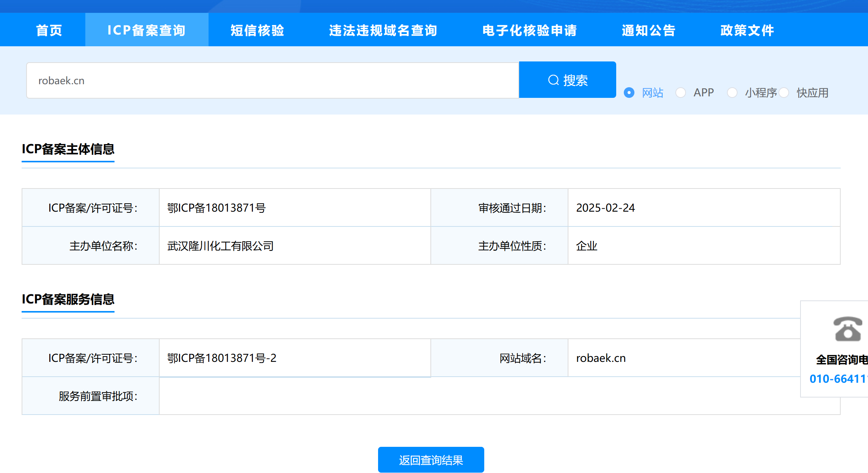Click the robaek.cn website domain value
The width and height of the screenshot is (868, 473).
pos(601,358)
